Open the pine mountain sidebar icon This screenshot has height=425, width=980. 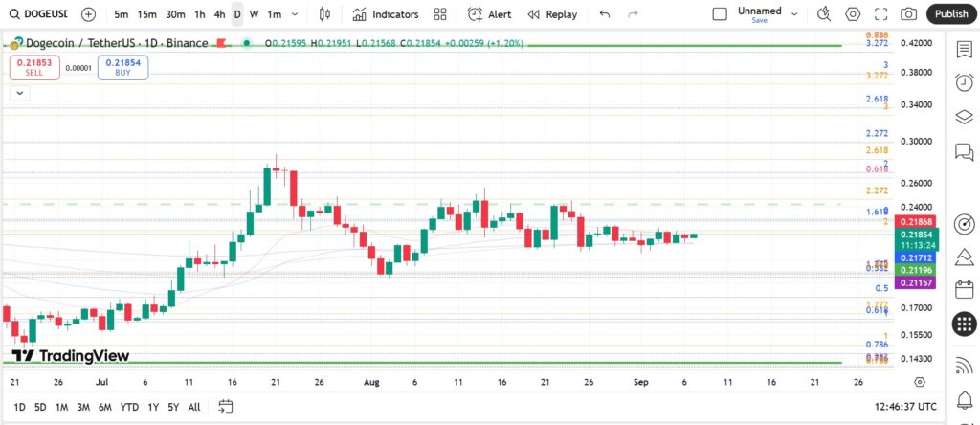pyautogui.click(x=965, y=257)
